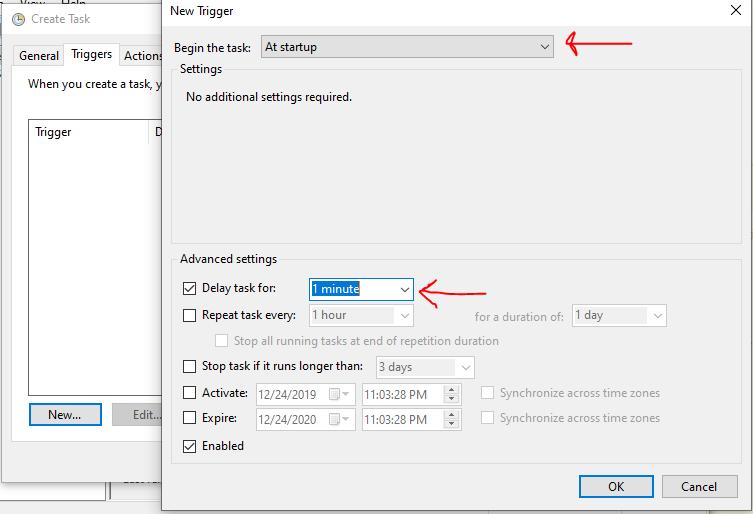Click the Create Task clock icon

point(18,19)
